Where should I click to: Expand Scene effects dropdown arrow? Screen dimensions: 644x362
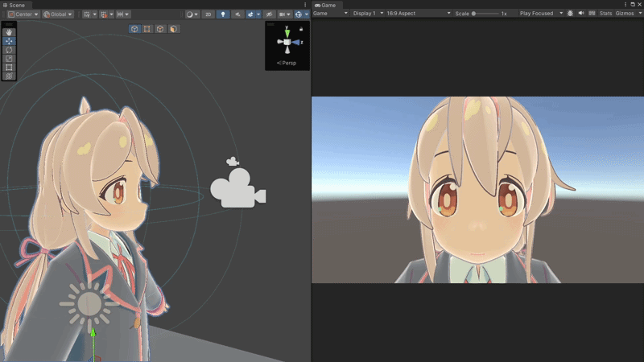258,14
